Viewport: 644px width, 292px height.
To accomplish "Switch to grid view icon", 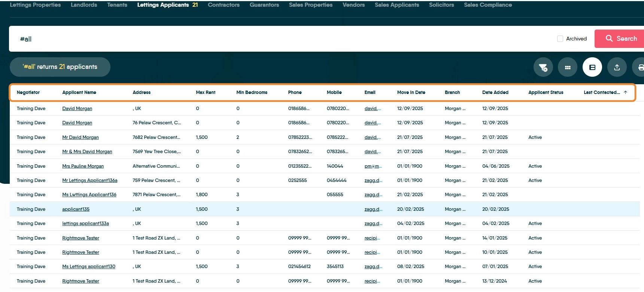I will [x=568, y=67].
